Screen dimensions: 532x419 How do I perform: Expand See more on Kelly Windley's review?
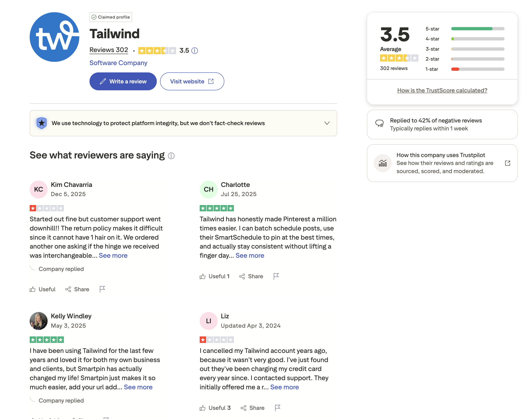click(138, 387)
